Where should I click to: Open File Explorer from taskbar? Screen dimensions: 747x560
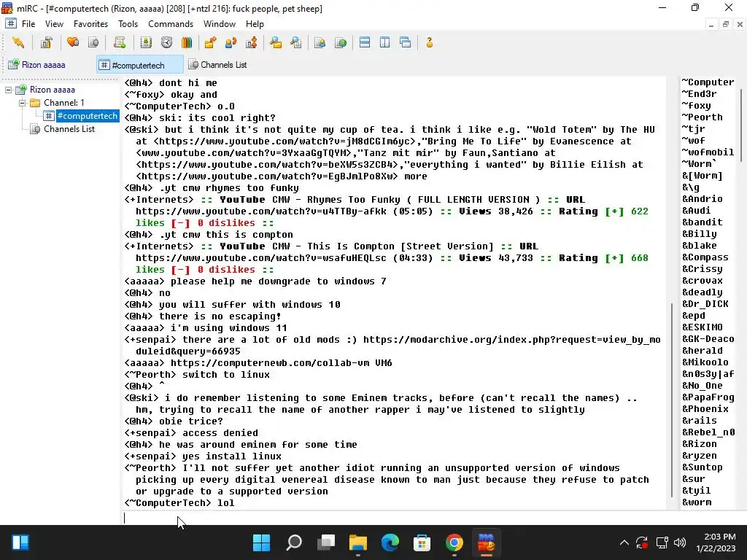357,542
